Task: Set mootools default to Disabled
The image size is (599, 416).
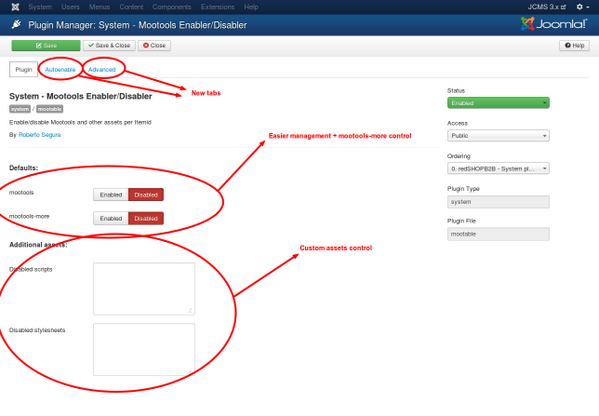Action: coord(146,195)
